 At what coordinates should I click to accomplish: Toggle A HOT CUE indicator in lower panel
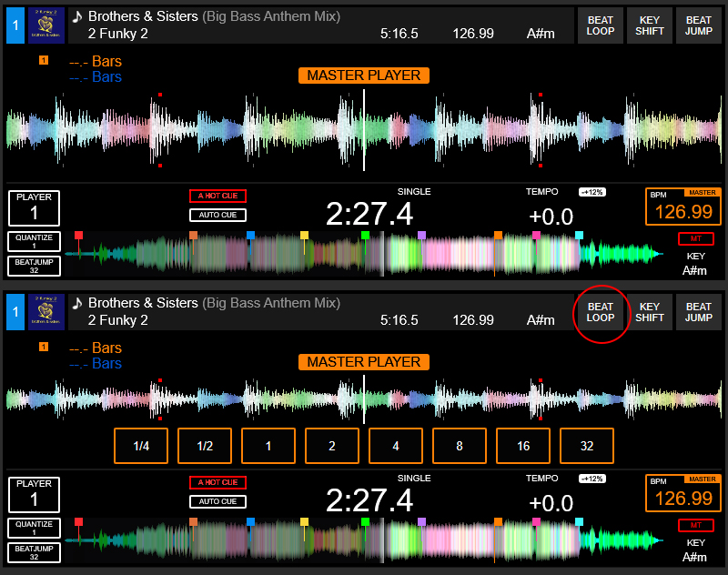(217, 482)
